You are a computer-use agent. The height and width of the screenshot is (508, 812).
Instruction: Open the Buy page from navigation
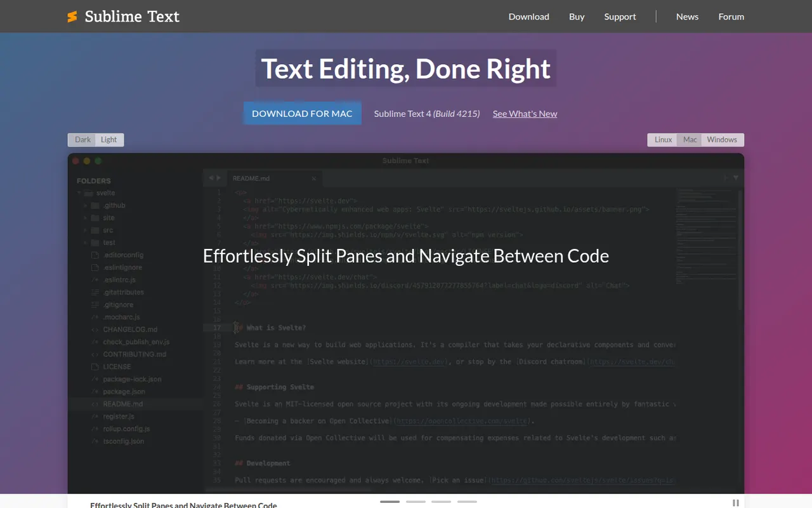pos(577,17)
